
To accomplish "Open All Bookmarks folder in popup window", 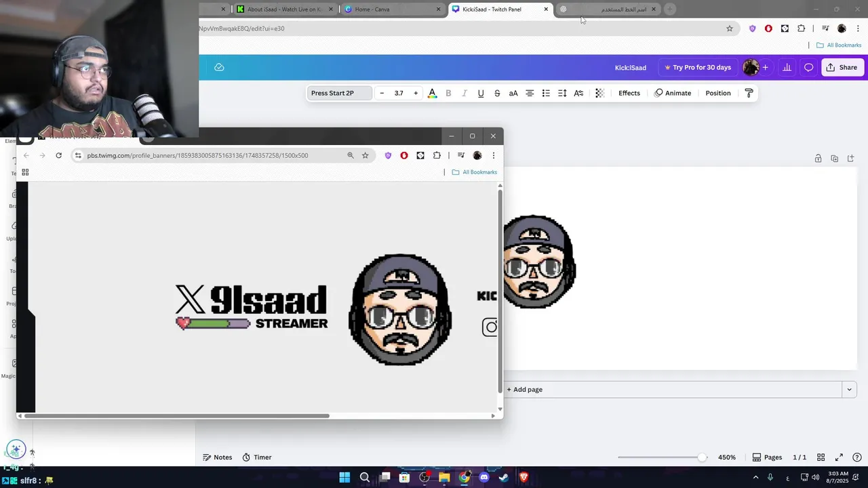I will point(474,172).
